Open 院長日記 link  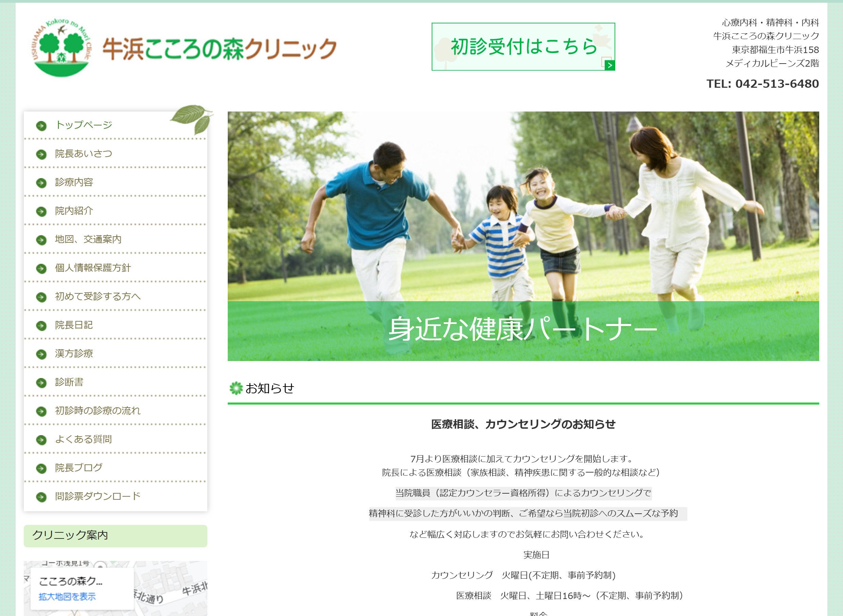point(74,325)
